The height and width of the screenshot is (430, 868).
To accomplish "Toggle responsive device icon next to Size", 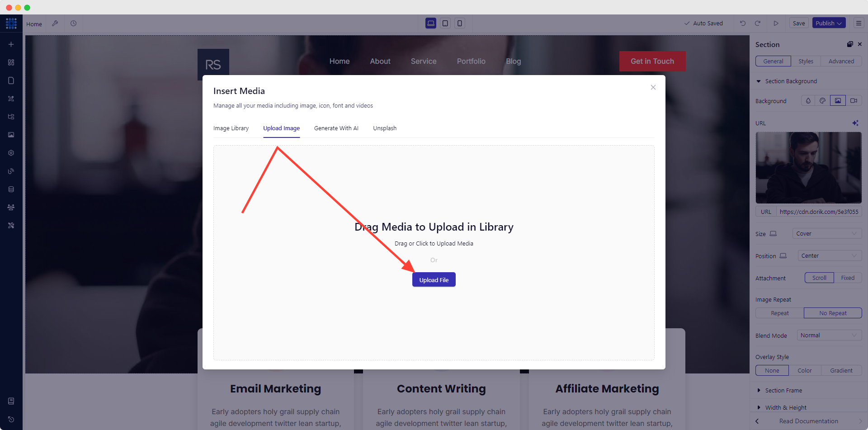I will [x=773, y=234].
